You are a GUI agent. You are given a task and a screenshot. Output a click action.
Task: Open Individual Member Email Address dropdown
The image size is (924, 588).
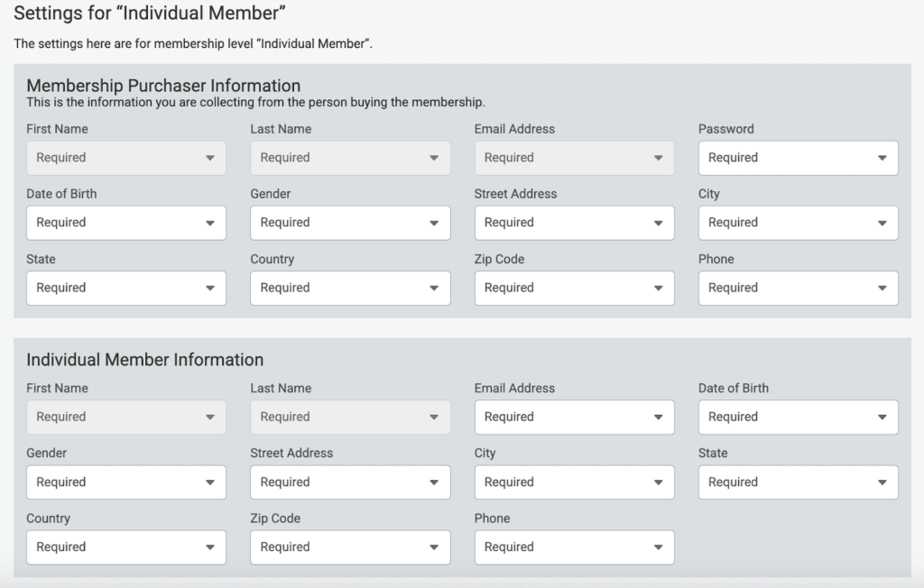574,417
